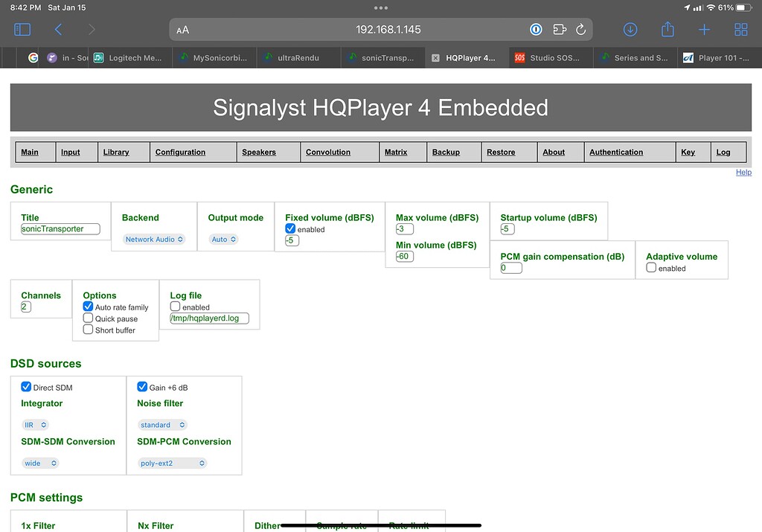Click the Share icon
Screen dimensions: 762x532
tap(667, 29)
